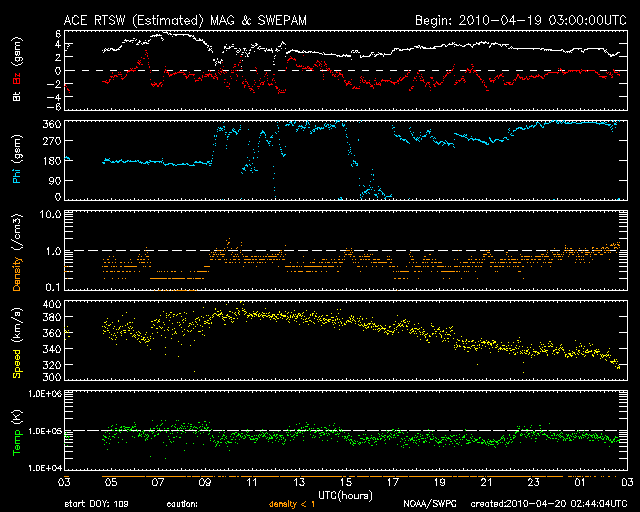Click the plot title 'ACE RTSW (Estimated) MAG & SWEPAM'
640x512 pixels.
pyautogui.click(x=185, y=20)
